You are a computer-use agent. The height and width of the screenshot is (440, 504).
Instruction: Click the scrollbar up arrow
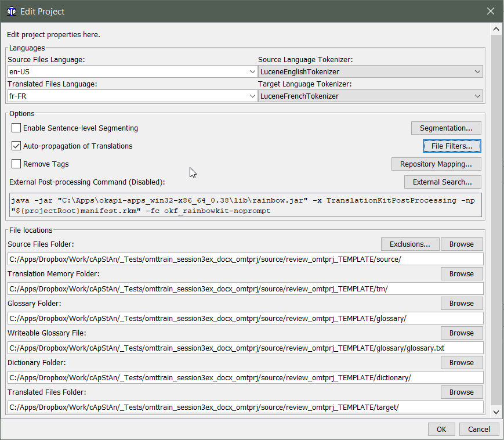(x=496, y=29)
